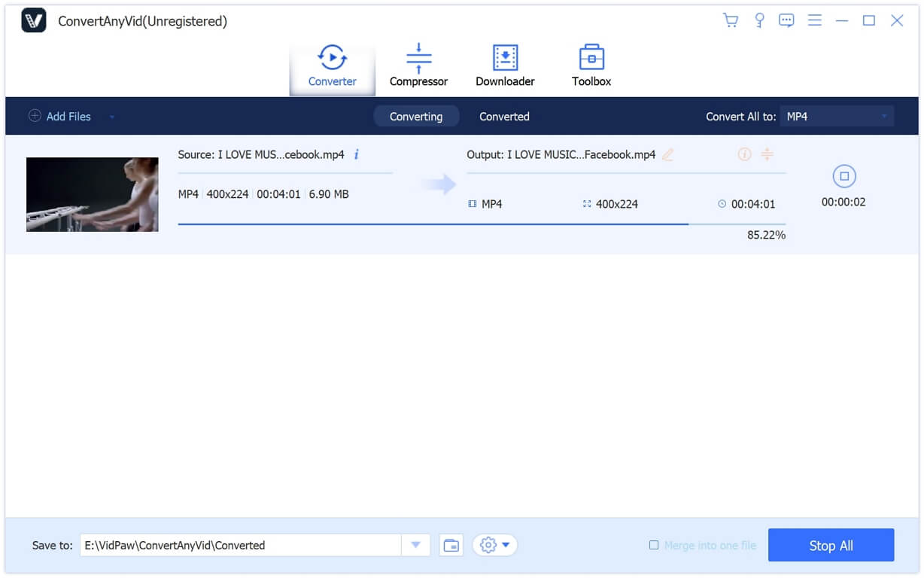Click the conversion progress bar
Viewport: 924px width, 578px height.
click(x=482, y=224)
